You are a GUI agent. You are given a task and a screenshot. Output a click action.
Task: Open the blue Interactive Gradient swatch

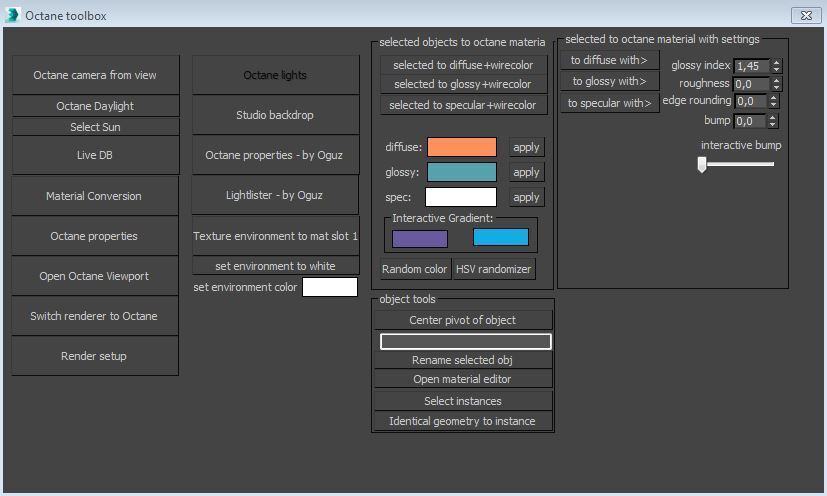(x=501, y=237)
